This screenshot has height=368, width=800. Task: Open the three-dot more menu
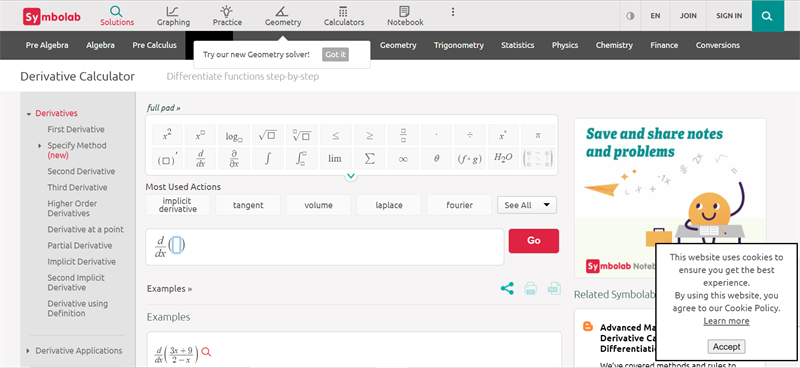click(453, 12)
